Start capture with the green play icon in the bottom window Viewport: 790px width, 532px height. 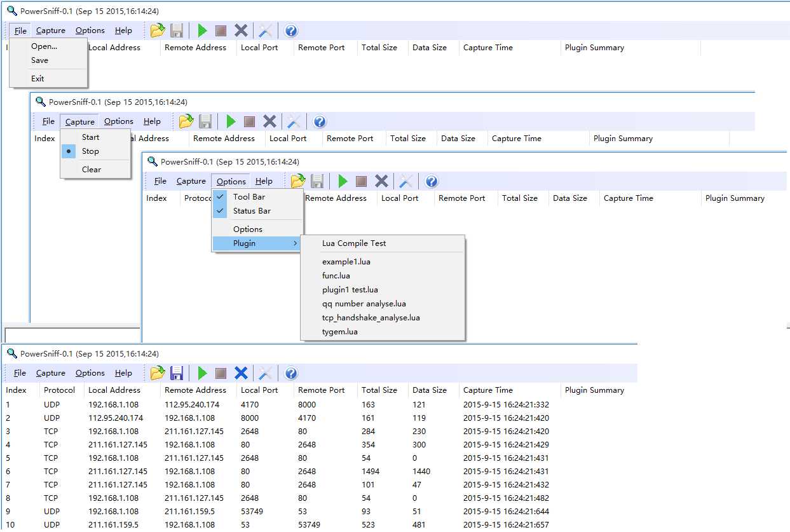(x=203, y=373)
